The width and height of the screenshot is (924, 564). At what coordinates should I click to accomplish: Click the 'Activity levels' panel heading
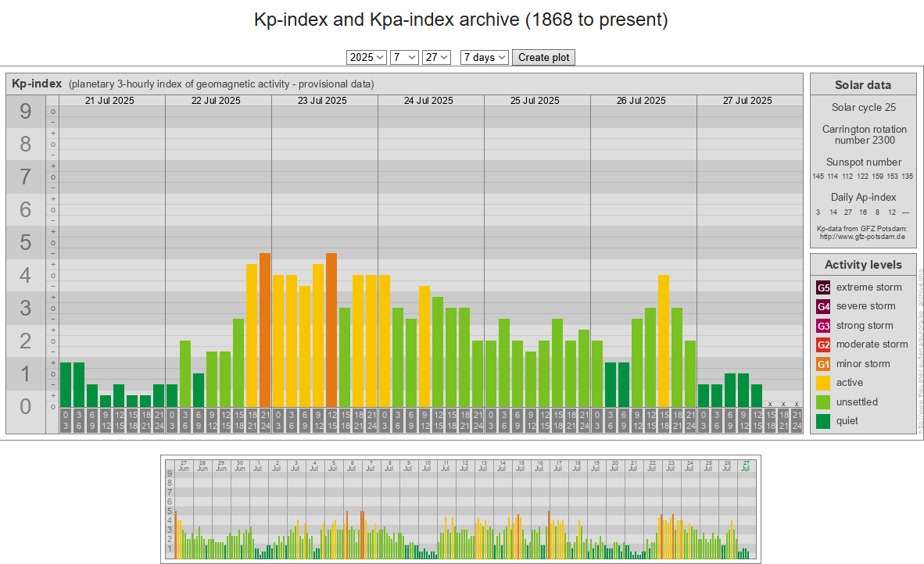point(863,265)
